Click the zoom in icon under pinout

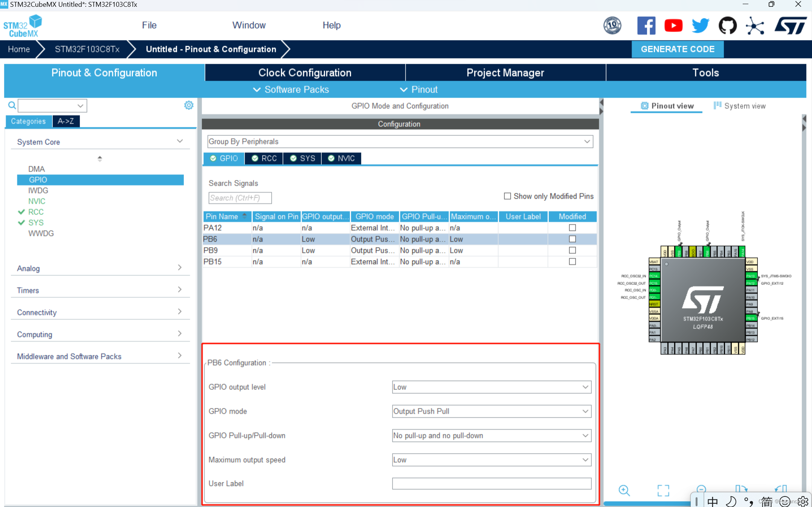pyautogui.click(x=624, y=490)
